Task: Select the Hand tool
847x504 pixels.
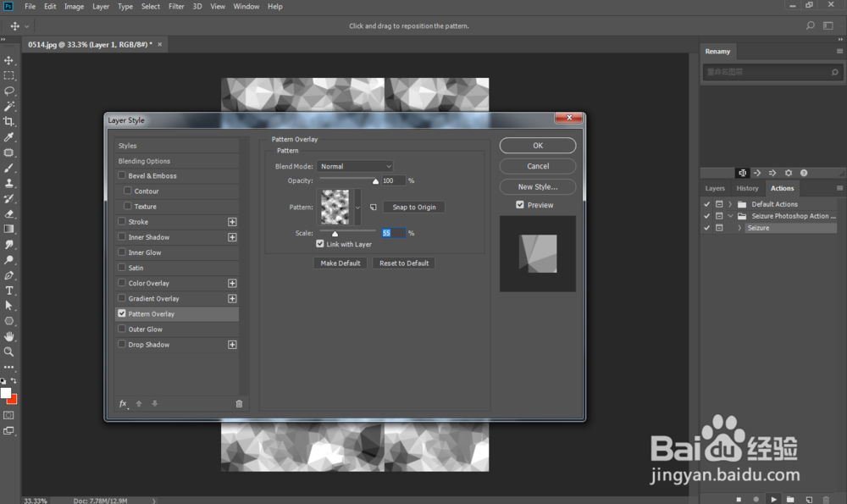Action: (x=8, y=336)
